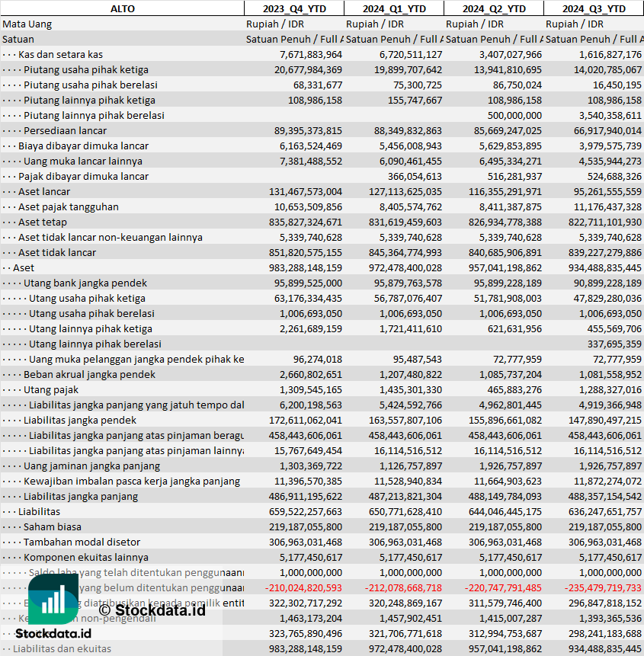Screen dimensions: 644x656
Task: Select Kewajiban imbalan pasca kerja label
Action: (131, 481)
